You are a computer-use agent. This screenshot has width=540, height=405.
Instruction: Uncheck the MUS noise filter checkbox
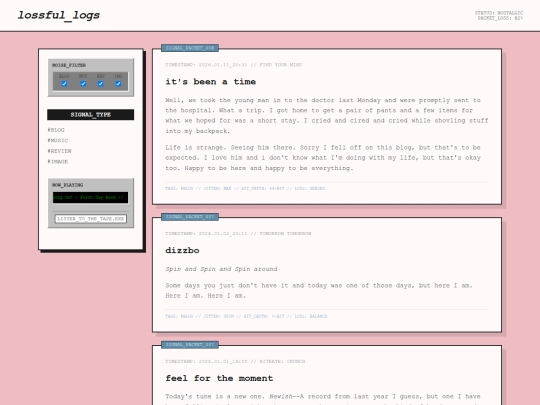tap(83, 84)
